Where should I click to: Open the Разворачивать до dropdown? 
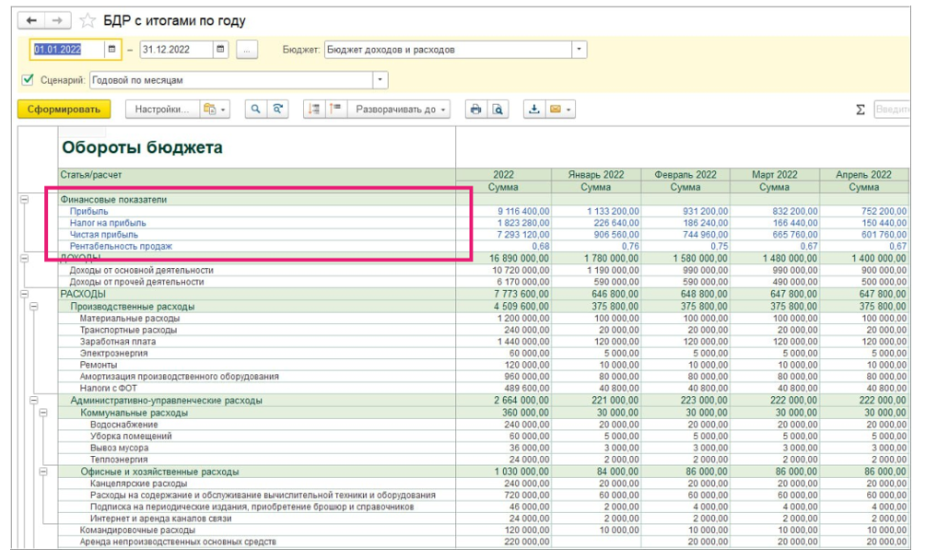401,110
